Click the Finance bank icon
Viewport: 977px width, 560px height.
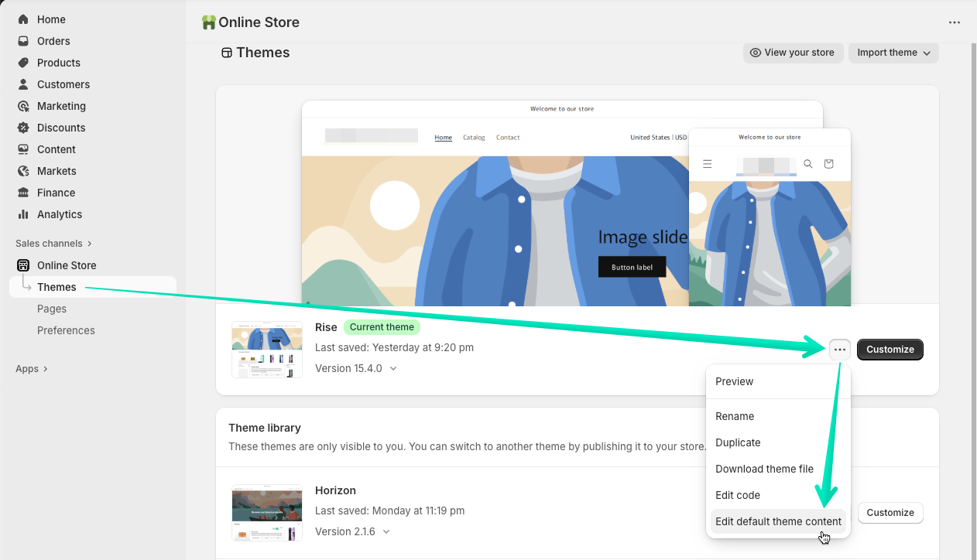(23, 193)
